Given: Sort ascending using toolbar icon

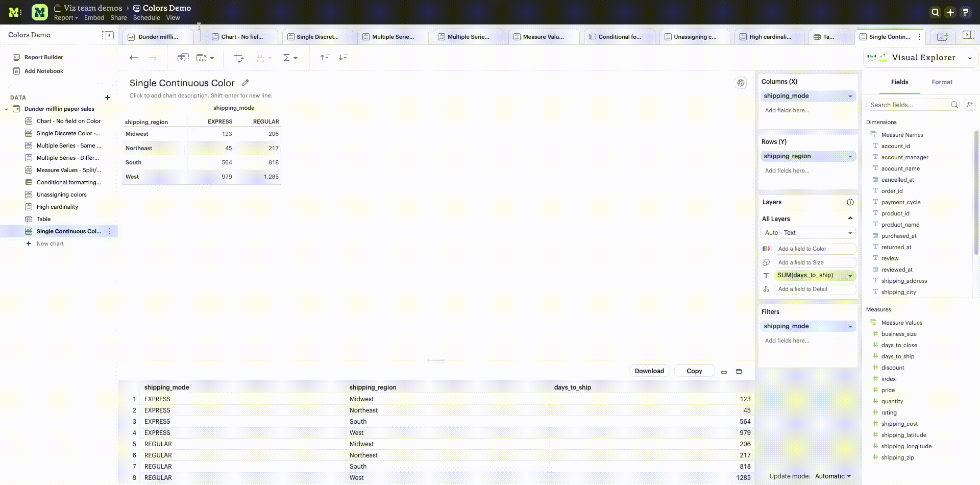Looking at the screenshot, I should tap(325, 58).
